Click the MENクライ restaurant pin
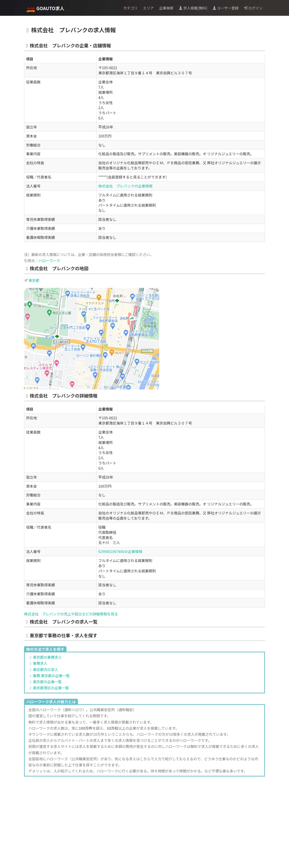Viewport: 289px width, 868px height. (112, 353)
